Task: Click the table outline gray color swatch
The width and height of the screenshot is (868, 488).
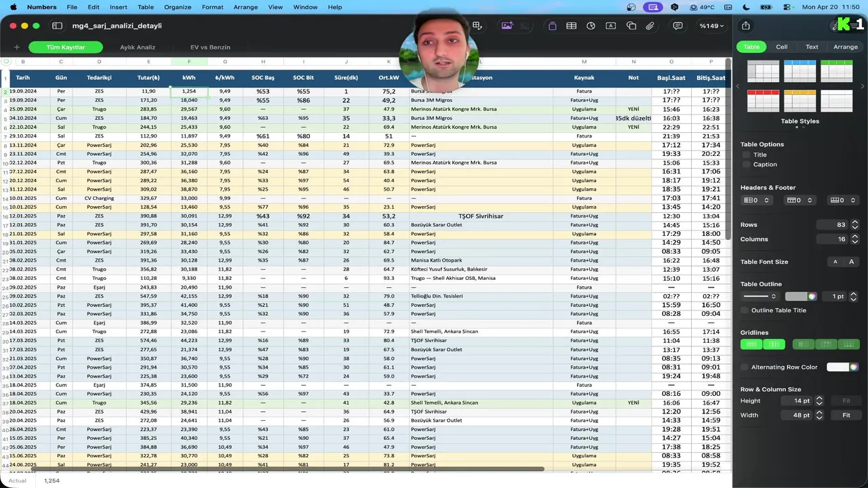Action: click(796, 296)
